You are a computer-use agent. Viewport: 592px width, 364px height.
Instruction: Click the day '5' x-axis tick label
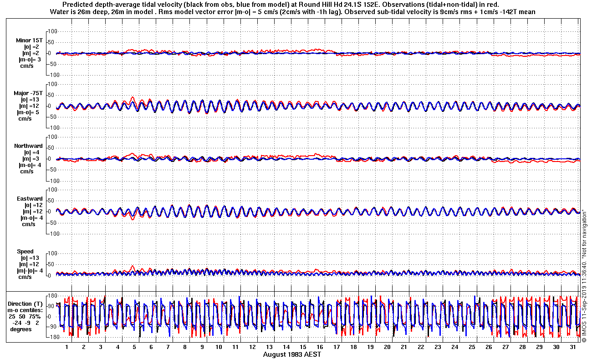coord(134,347)
